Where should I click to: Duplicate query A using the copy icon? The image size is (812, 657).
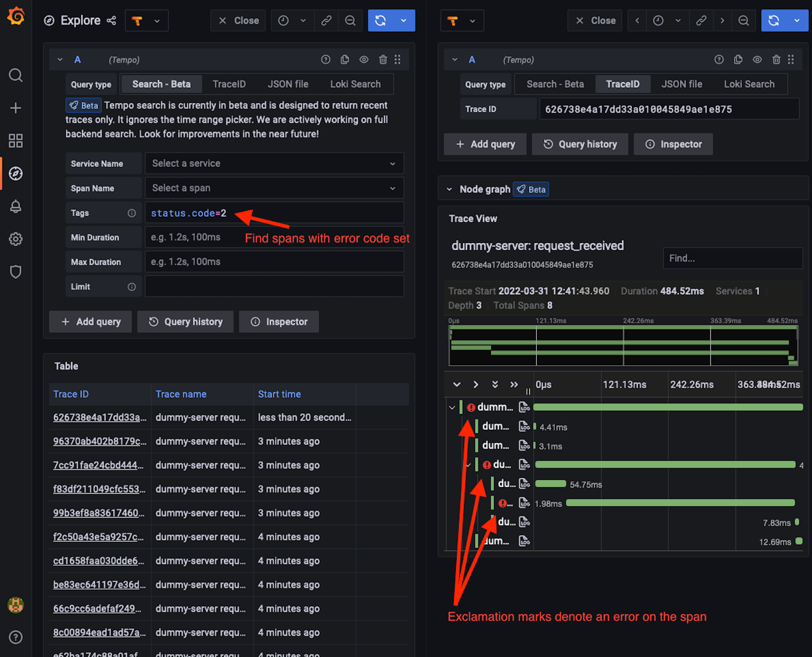click(x=345, y=59)
